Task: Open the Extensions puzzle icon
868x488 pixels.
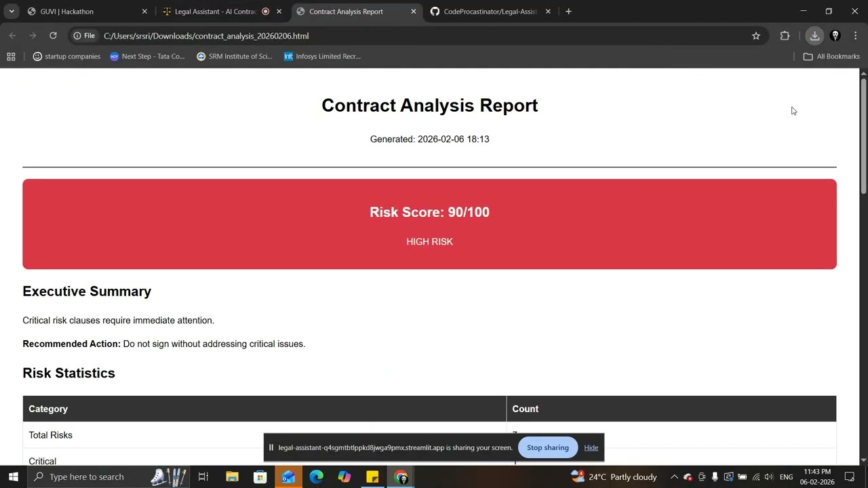Action: (x=785, y=36)
